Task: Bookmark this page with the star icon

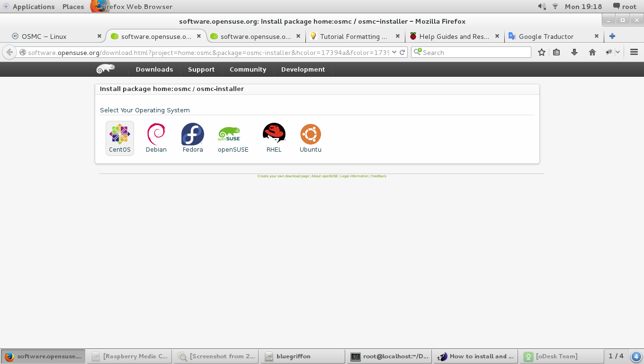Action: 542,52
